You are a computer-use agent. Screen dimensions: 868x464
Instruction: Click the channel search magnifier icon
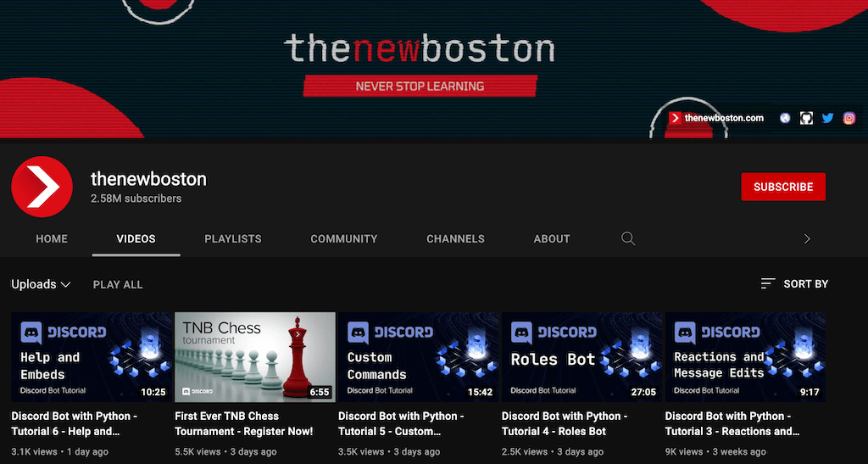[628, 238]
